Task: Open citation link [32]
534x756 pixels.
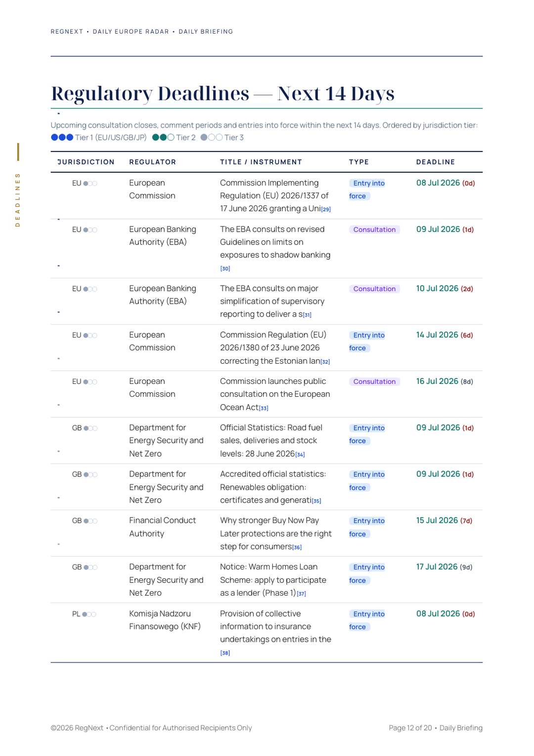Action: [325, 362]
